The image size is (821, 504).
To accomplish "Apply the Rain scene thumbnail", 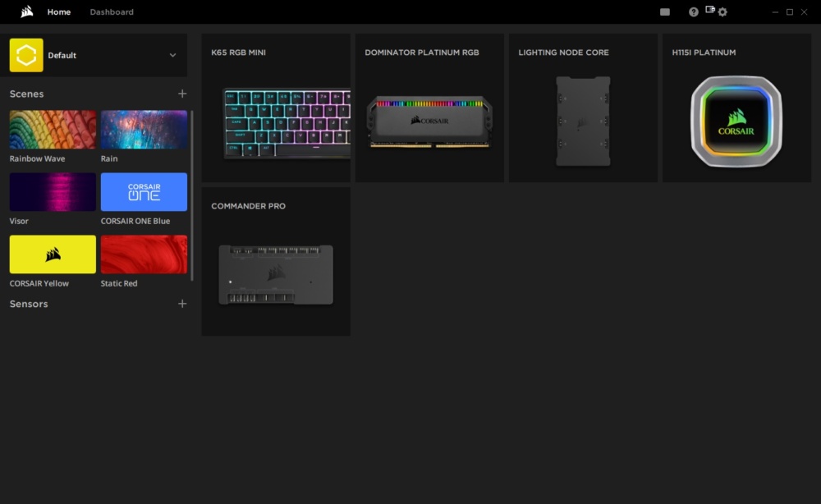I will (144, 129).
